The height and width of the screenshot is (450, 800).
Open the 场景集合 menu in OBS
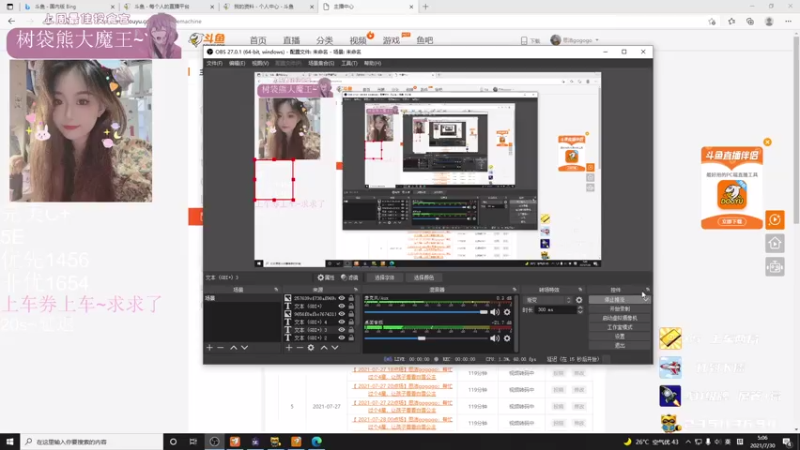point(321,63)
